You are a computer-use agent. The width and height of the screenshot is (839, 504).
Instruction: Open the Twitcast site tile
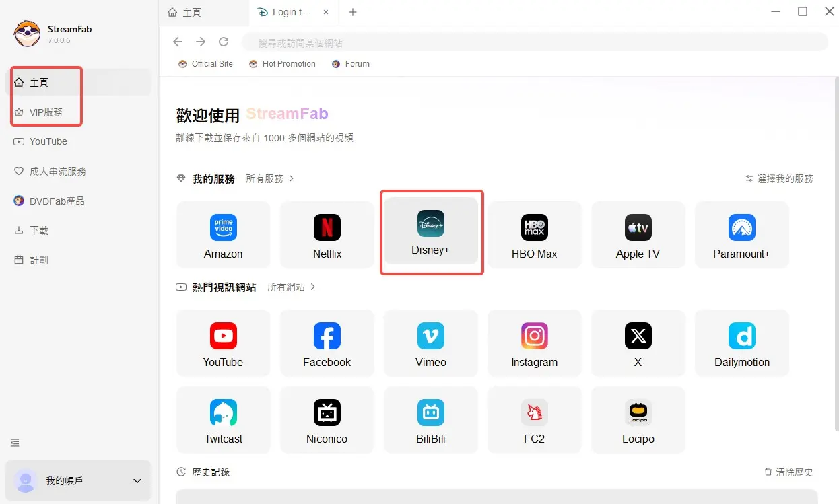point(224,420)
